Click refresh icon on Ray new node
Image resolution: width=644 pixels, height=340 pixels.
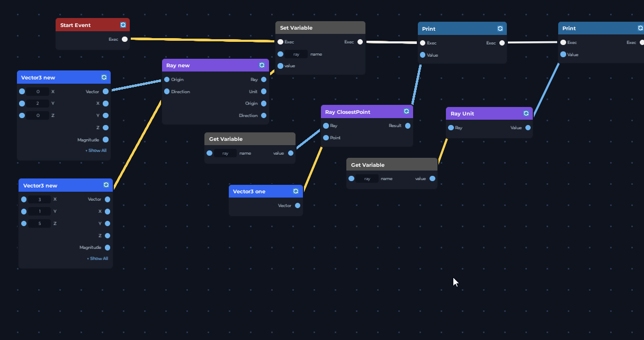pos(262,65)
